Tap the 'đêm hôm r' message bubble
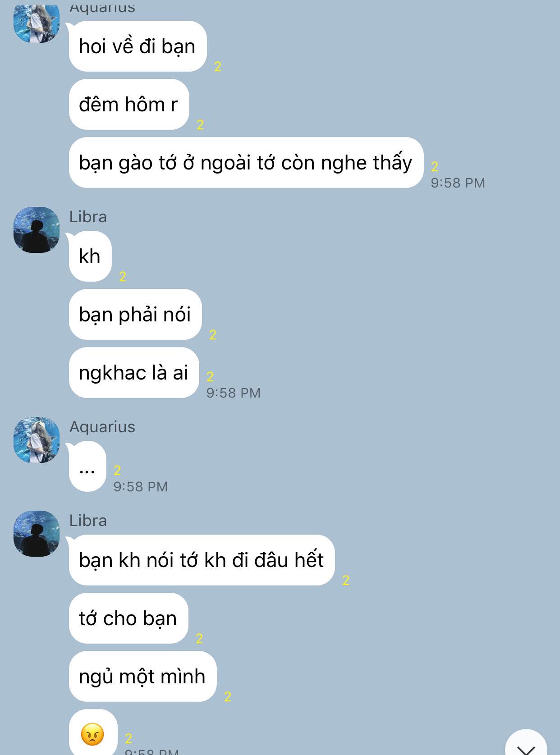 129,104
